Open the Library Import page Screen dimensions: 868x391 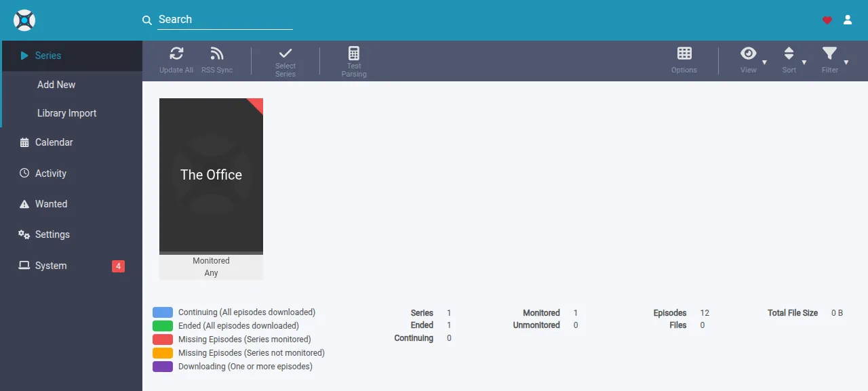coord(71,113)
